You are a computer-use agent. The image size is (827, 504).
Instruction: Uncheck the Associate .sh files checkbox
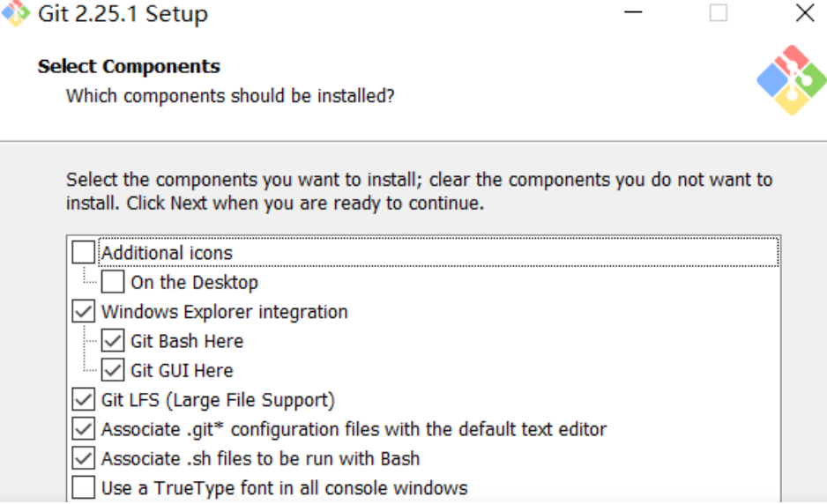point(84,459)
